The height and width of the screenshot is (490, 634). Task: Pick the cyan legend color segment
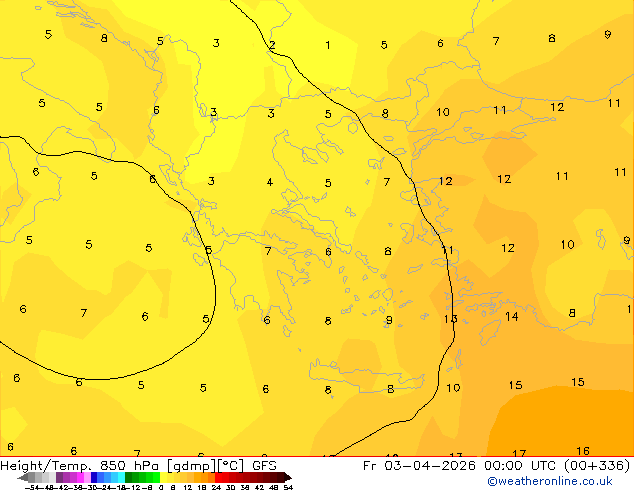pyautogui.click(x=122, y=477)
